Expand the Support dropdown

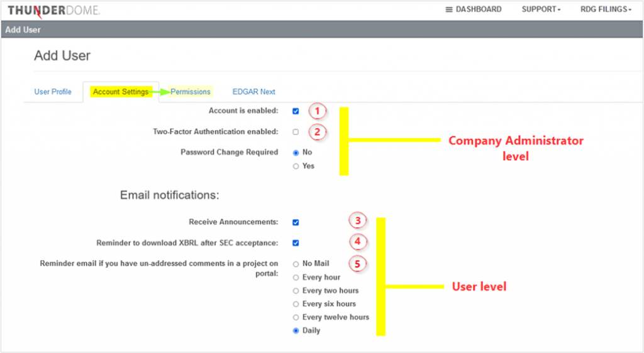(x=540, y=9)
